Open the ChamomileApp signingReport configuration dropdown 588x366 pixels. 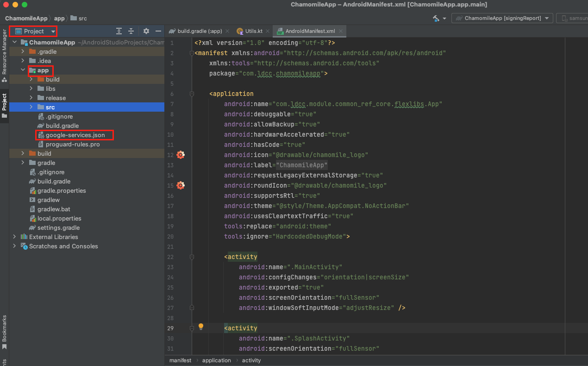502,18
